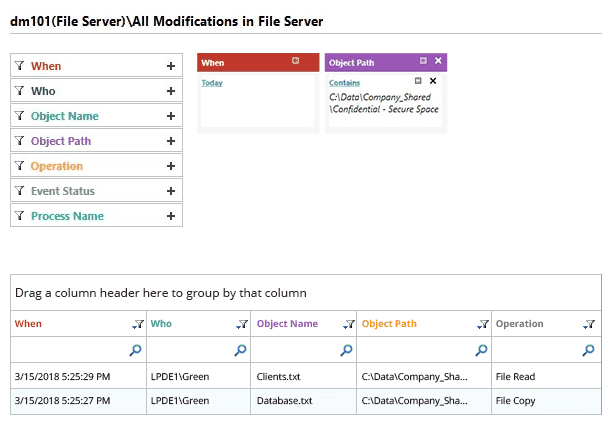This screenshot has width=612, height=430.
Task: Click funnel icon beside Event Status filter
Action: (x=19, y=190)
